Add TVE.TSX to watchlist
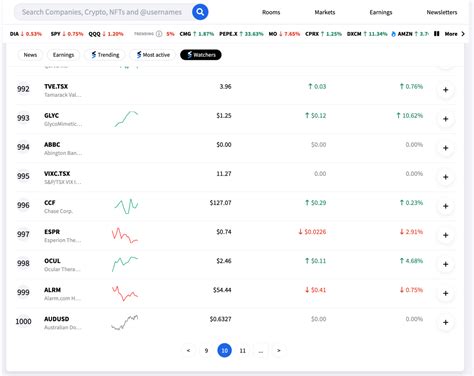The width and height of the screenshot is (474, 376). coord(445,90)
